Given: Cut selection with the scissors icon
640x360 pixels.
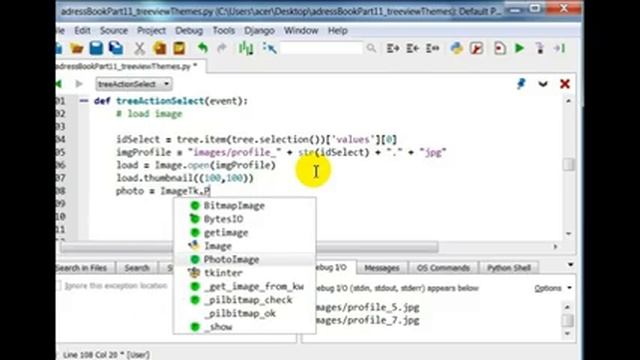Looking at the screenshot, I should (140, 49).
